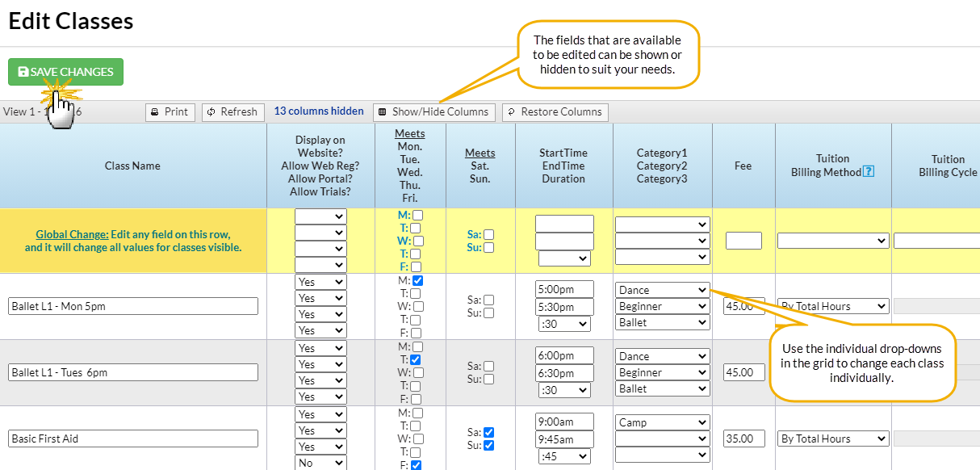Open the 13 columns hidden link
Image resolution: width=980 pixels, height=470 pixels.
point(318,111)
